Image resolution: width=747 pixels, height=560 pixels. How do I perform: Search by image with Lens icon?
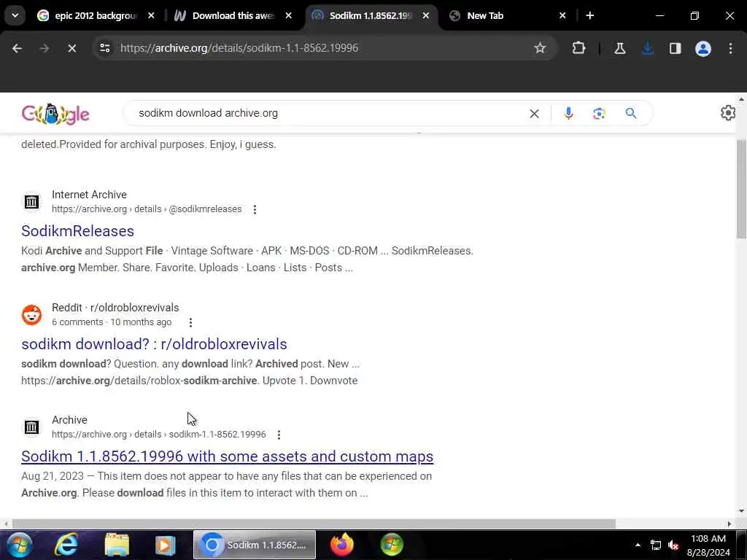599,113
